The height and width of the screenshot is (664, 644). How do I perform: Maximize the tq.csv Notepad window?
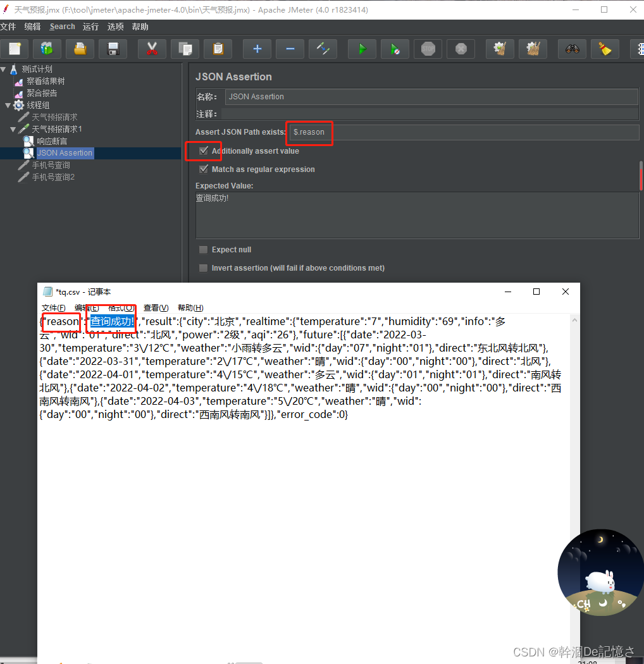click(536, 292)
